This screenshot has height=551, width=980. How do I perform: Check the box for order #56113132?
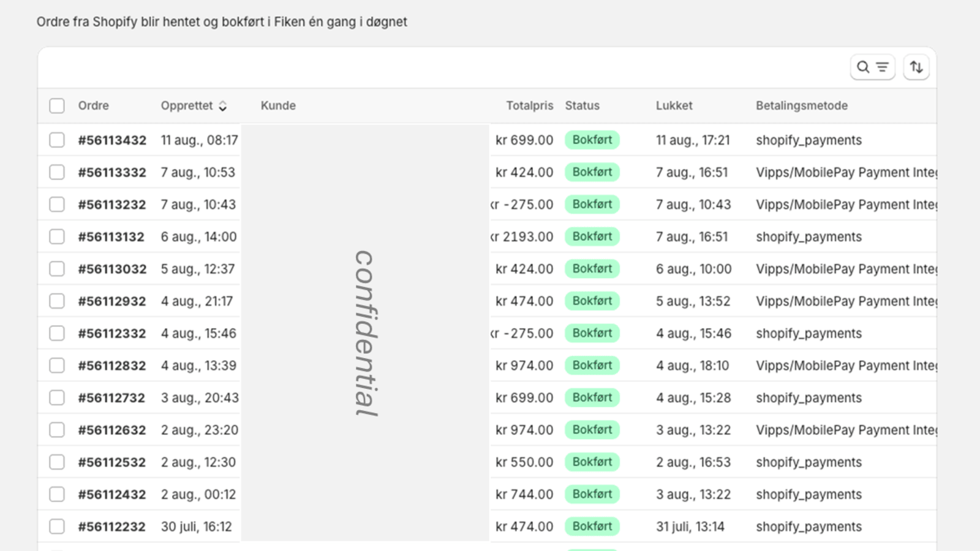tap(57, 237)
